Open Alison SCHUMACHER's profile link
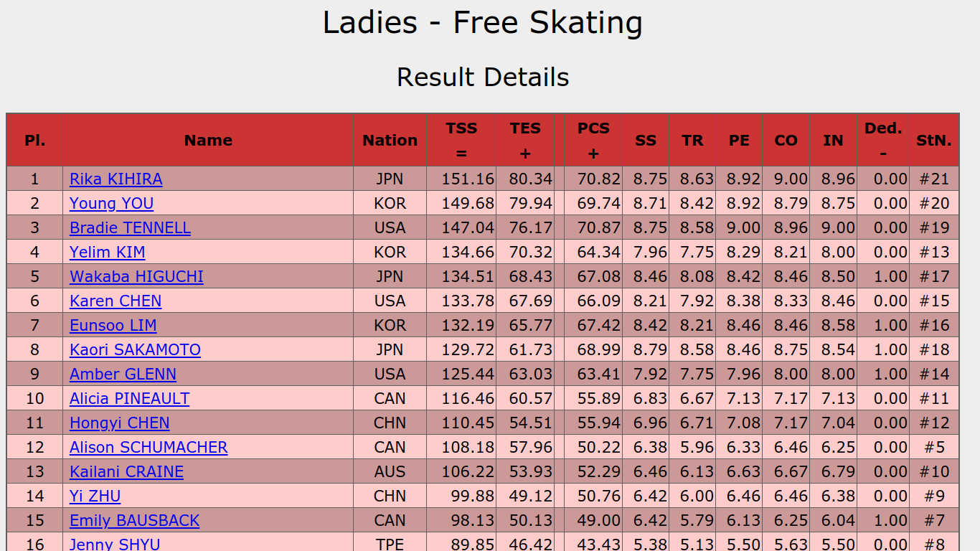 (149, 447)
